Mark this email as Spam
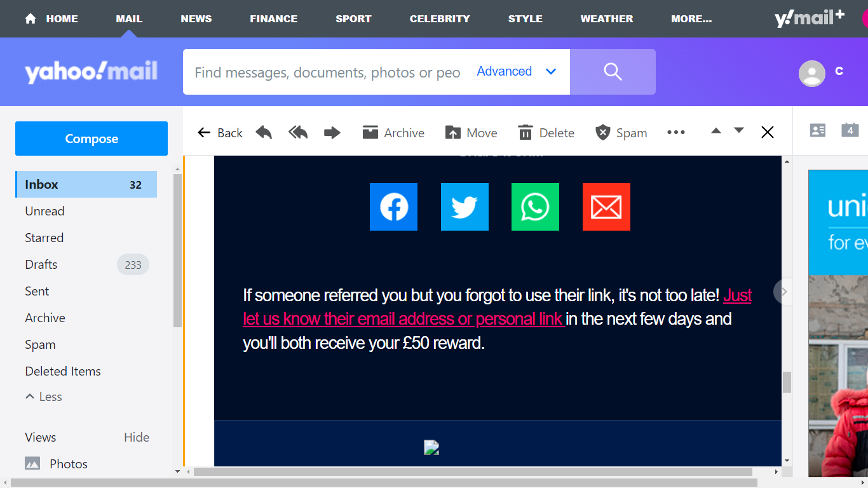868x488 pixels. [x=621, y=132]
